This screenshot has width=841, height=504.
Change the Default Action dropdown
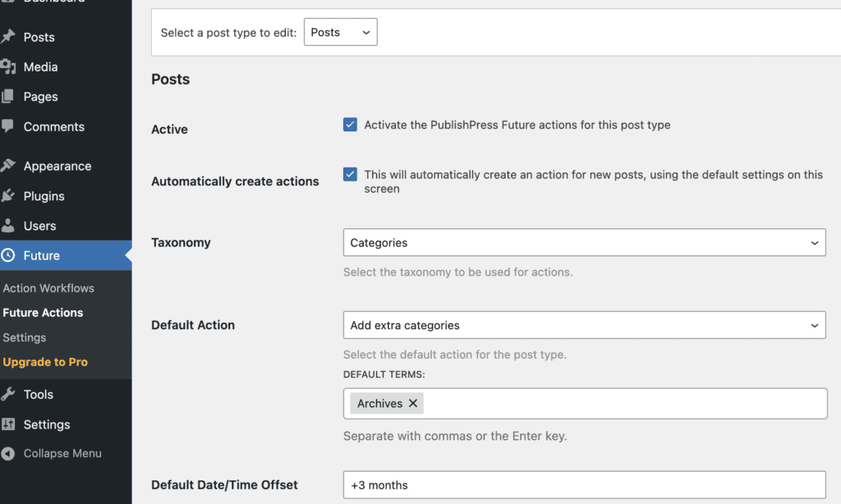tap(584, 325)
